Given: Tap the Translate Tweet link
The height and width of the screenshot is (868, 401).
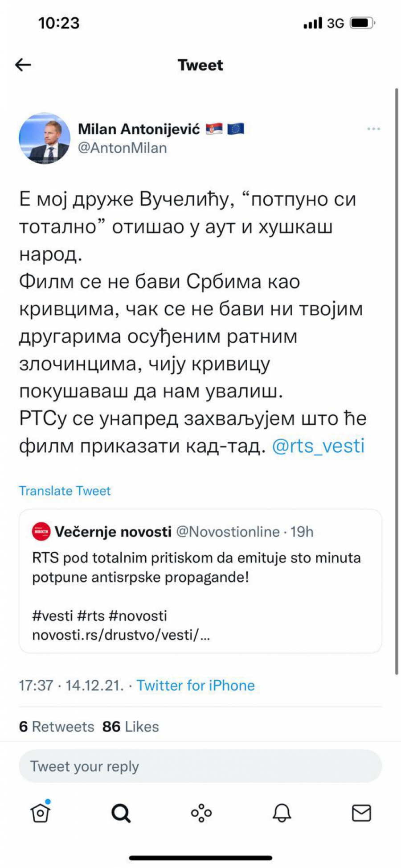Looking at the screenshot, I should point(65,491).
